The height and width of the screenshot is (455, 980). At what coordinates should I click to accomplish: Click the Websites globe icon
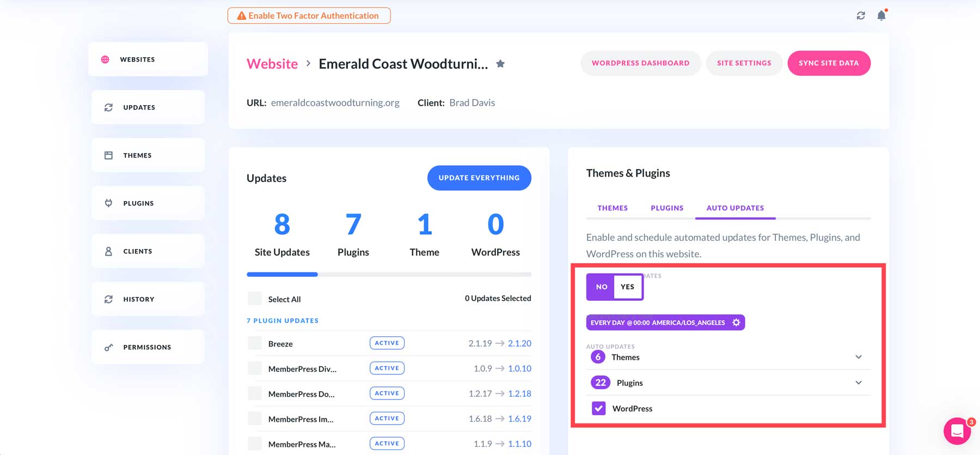click(105, 59)
